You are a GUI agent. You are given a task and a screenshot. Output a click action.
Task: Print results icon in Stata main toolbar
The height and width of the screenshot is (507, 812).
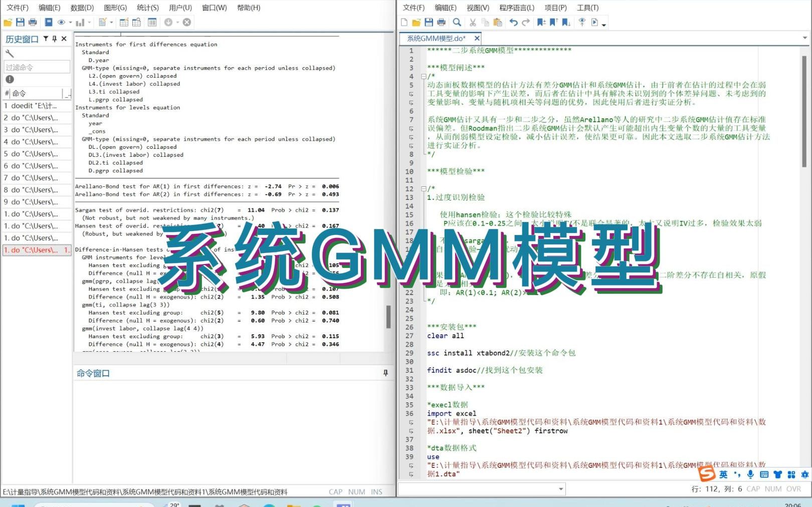[x=33, y=22]
